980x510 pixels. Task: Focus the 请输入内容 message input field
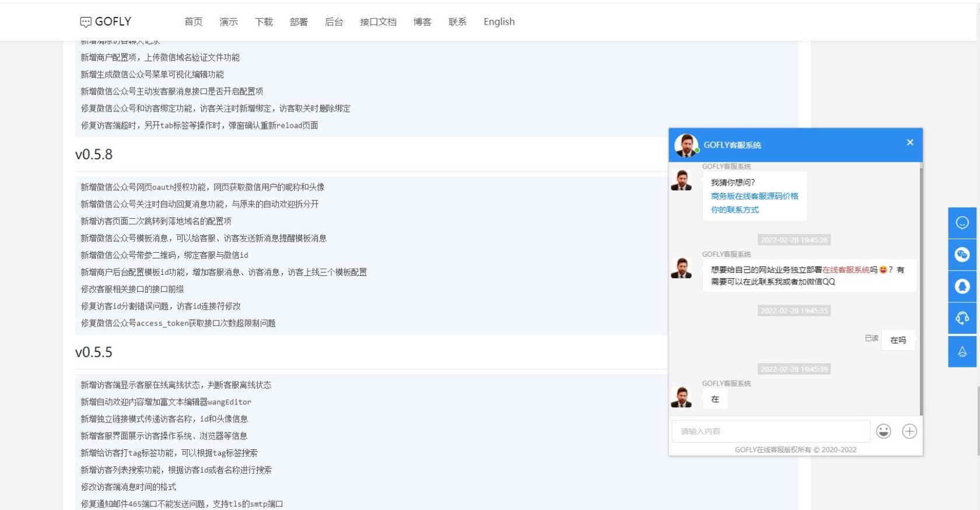[770, 431]
